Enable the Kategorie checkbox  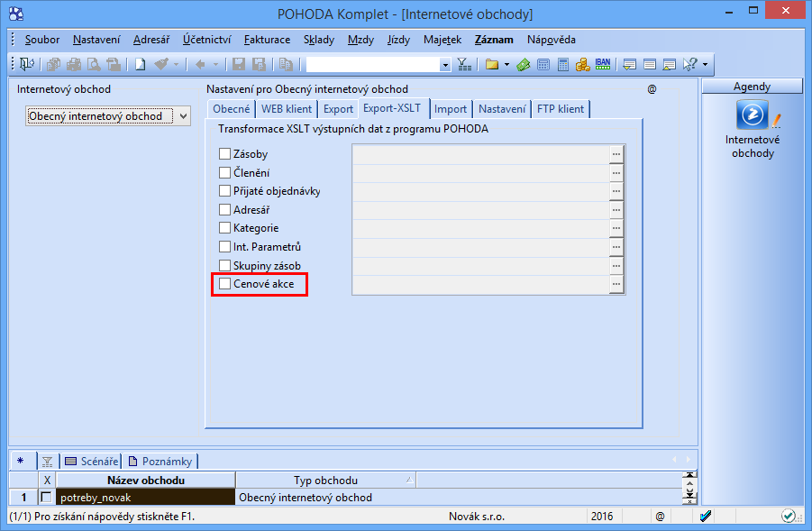pyautogui.click(x=224, y=227)
